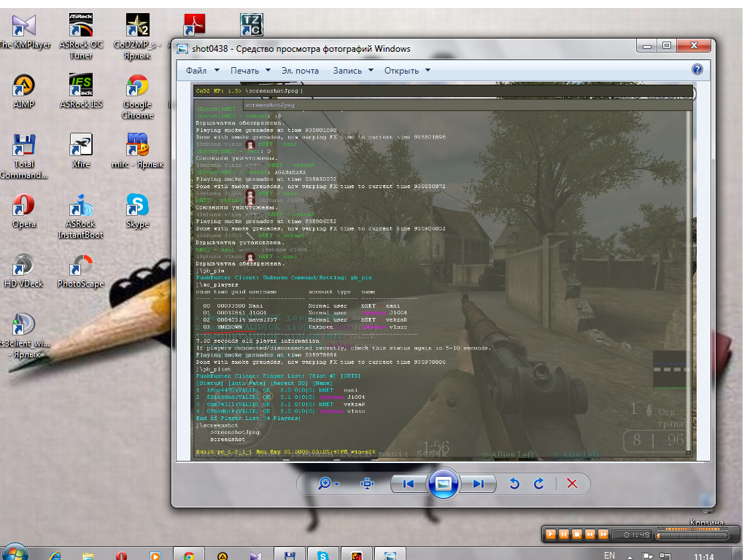747x560 pixels.
Task: Go to the next photo
Action: click(479, 484)
